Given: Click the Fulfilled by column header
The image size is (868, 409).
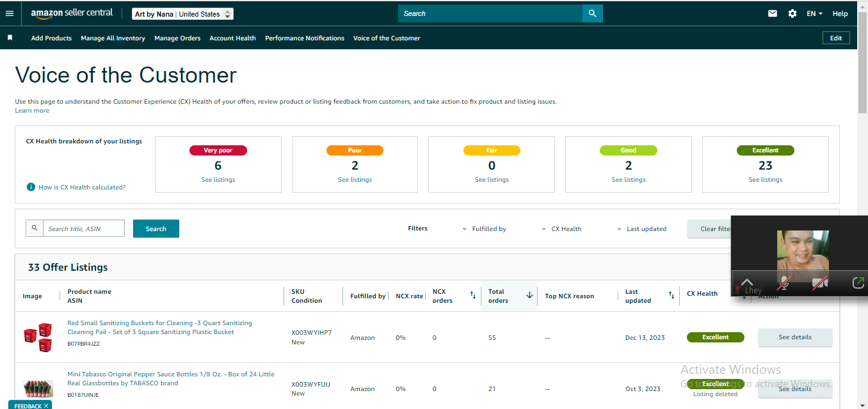Looking at the screenshot, I should pyautogui.click(x=367, y=296).
